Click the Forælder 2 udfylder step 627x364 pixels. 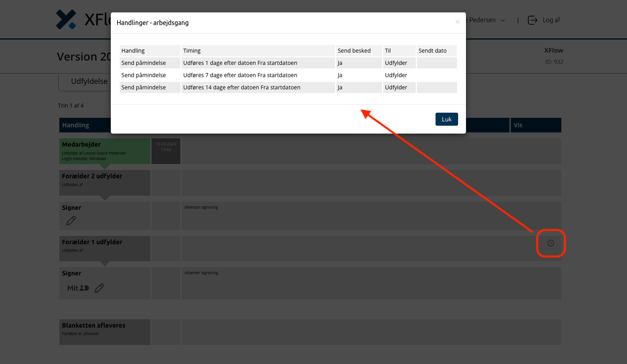pyautogui.click(x=105, y=183)
